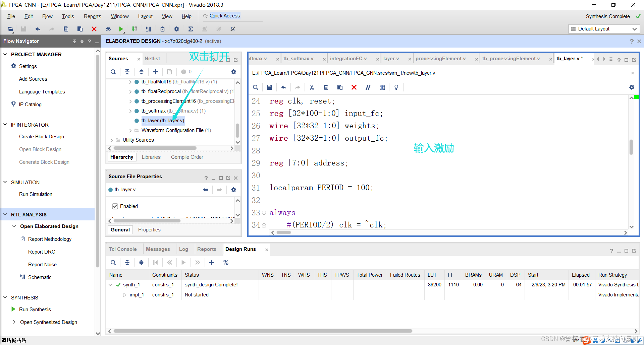Collapse all in the Sources panel
The width and height of the screenshot is (644, 345).
[x=127, y=72]
